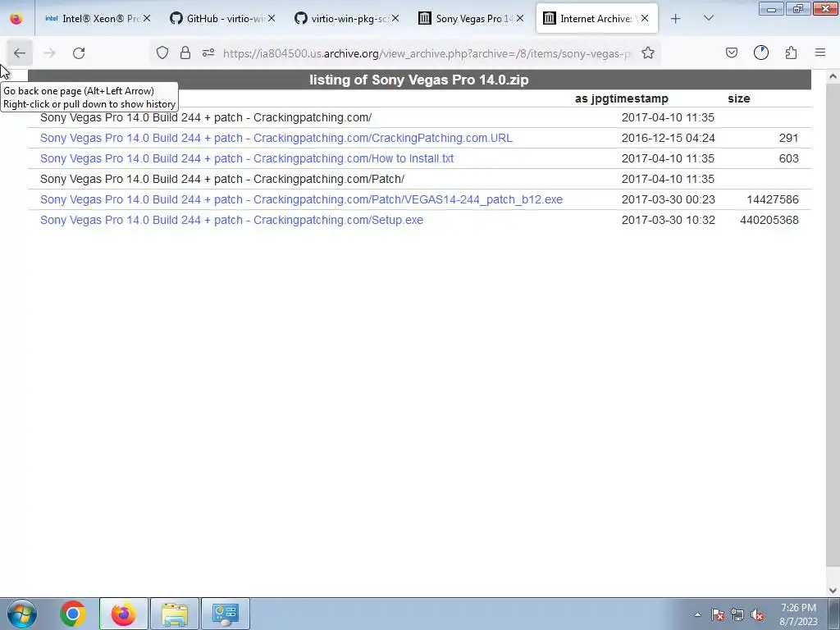Click the Firefox back arrow button
The height and width of the screenshot is (630, 840).
pyautogui.click(x=20, y=53)
